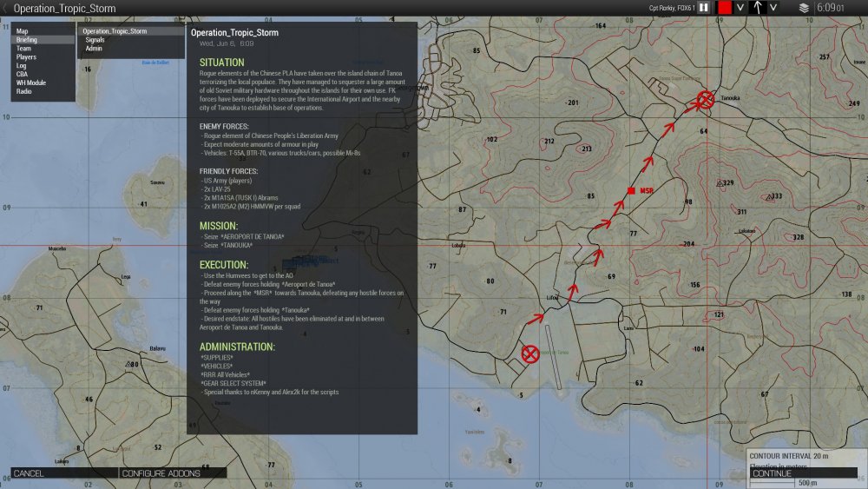Viewport: 868px width, 489px height.
Task: Open the Map menu entry
Action: 23,31
